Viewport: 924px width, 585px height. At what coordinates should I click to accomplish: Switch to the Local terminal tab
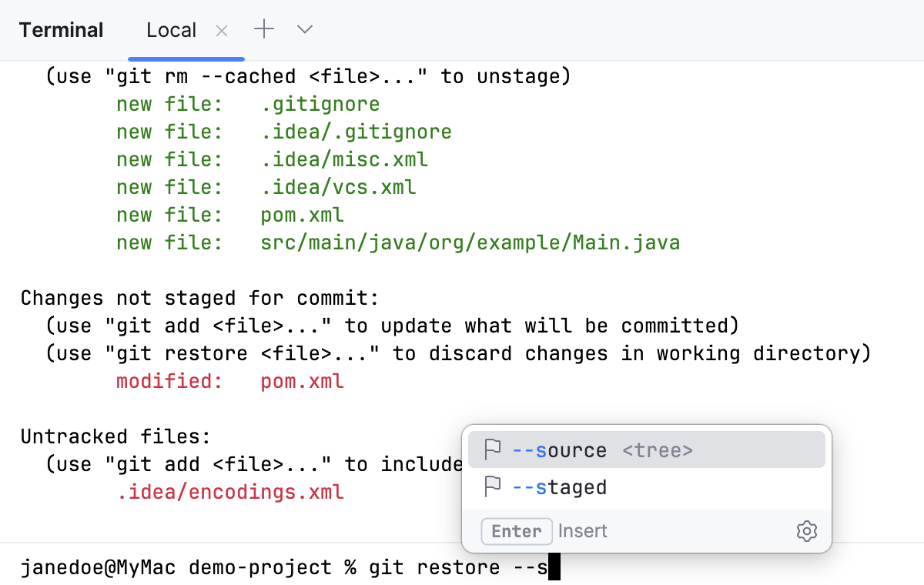point(171,29)
